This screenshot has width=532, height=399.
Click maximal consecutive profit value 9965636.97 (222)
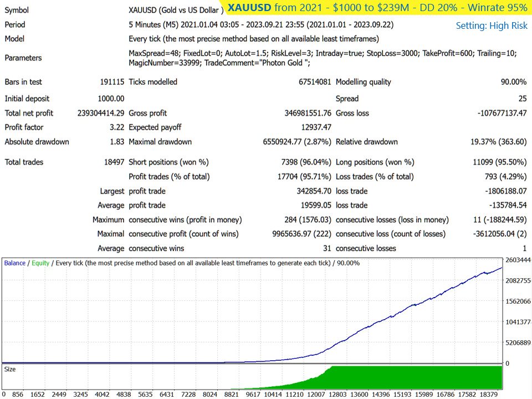(301, 234)
